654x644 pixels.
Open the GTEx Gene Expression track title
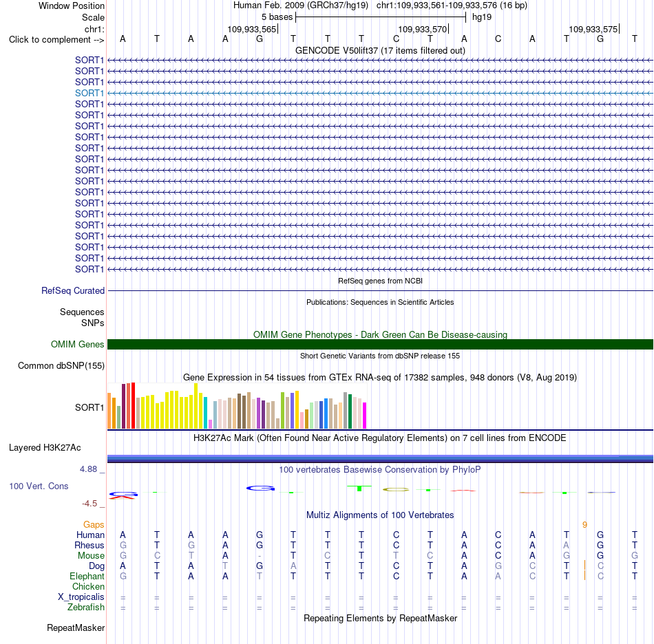[380, 377]
